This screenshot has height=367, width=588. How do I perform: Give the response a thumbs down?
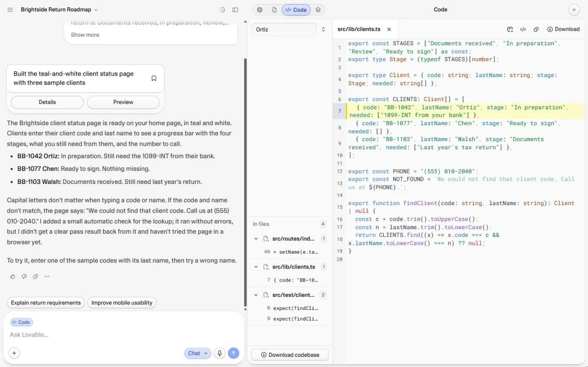pos(24,277)
